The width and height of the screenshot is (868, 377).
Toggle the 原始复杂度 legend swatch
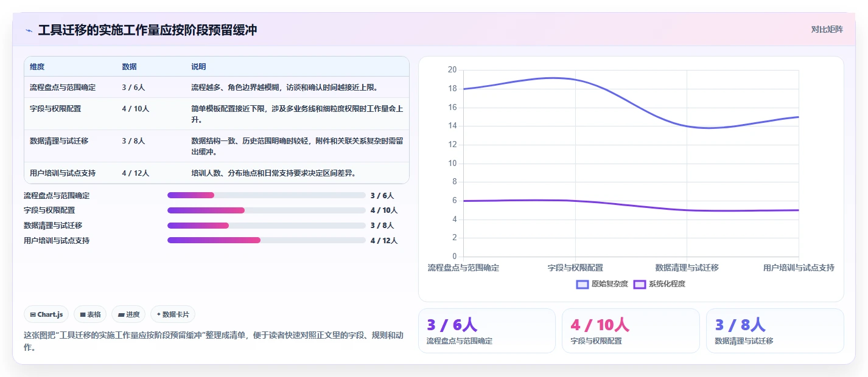pos(583,284)
